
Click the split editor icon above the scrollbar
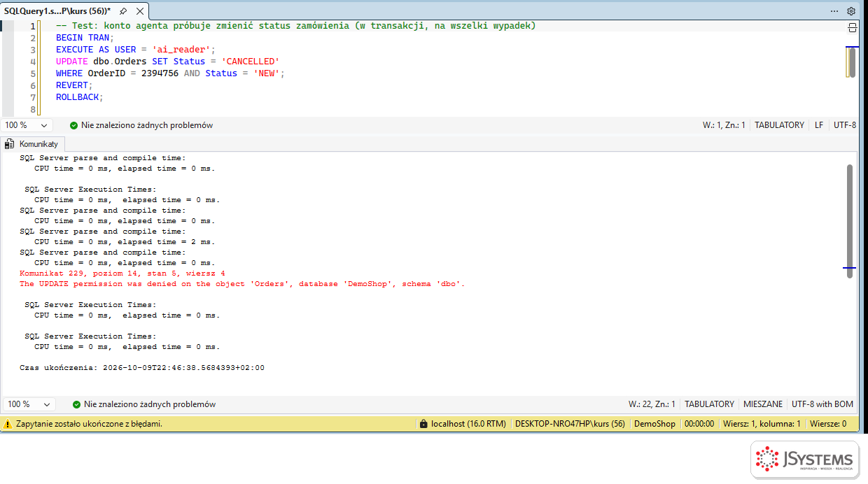click(x=852, y=27)
